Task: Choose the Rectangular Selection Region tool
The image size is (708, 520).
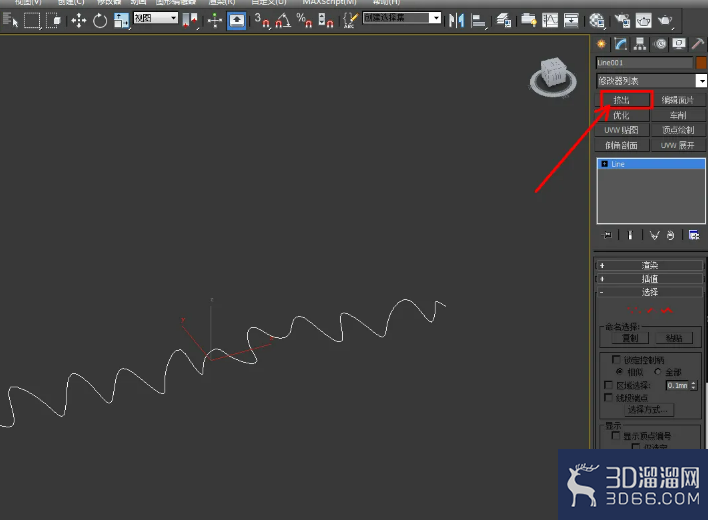Action: [x=32, y=20]
